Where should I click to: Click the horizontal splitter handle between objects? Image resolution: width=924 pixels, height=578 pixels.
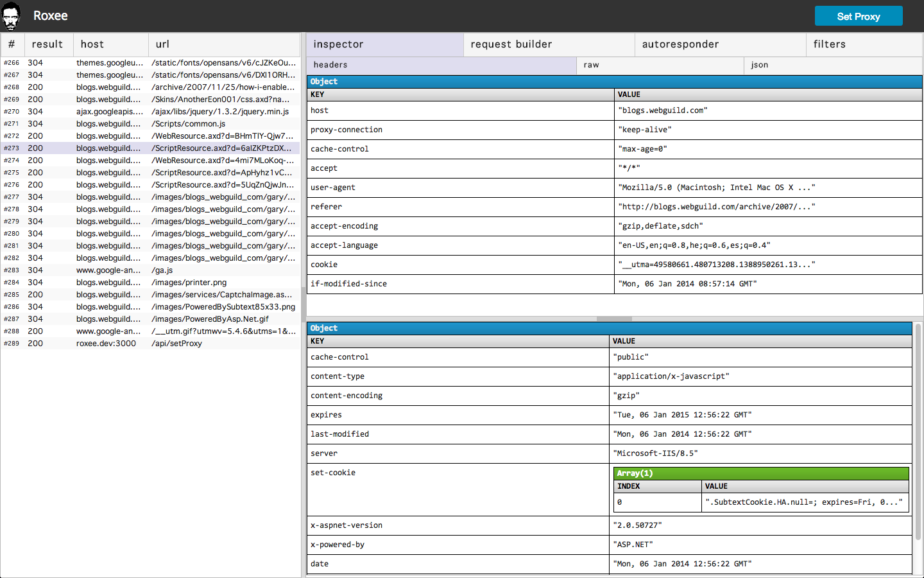614,319
